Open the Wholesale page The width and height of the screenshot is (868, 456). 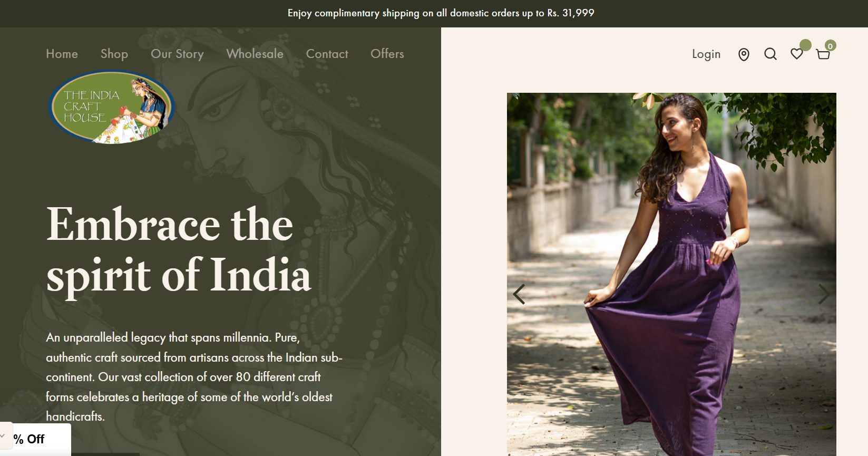coord(255,54)
